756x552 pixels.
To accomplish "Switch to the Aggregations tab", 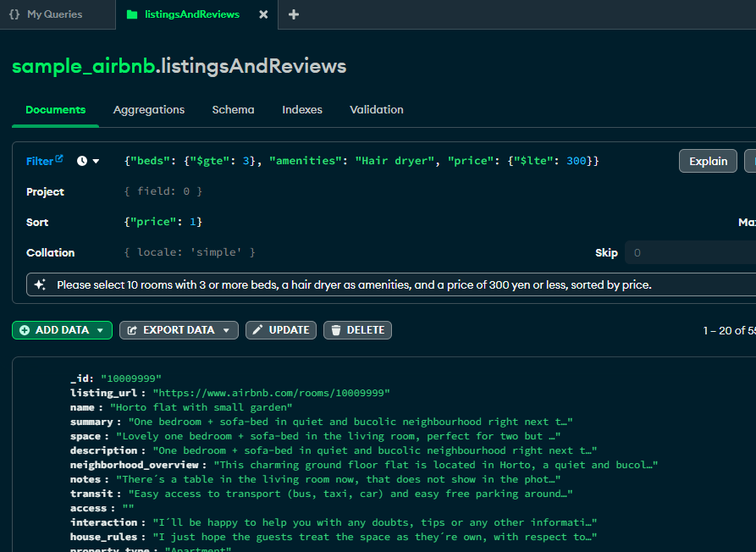I will click(x=149, y=110).
